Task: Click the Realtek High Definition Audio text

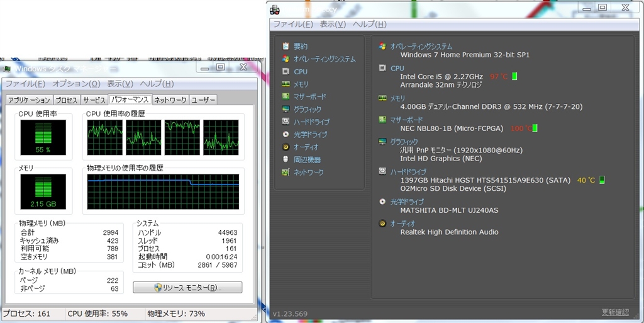Action: 449,232
